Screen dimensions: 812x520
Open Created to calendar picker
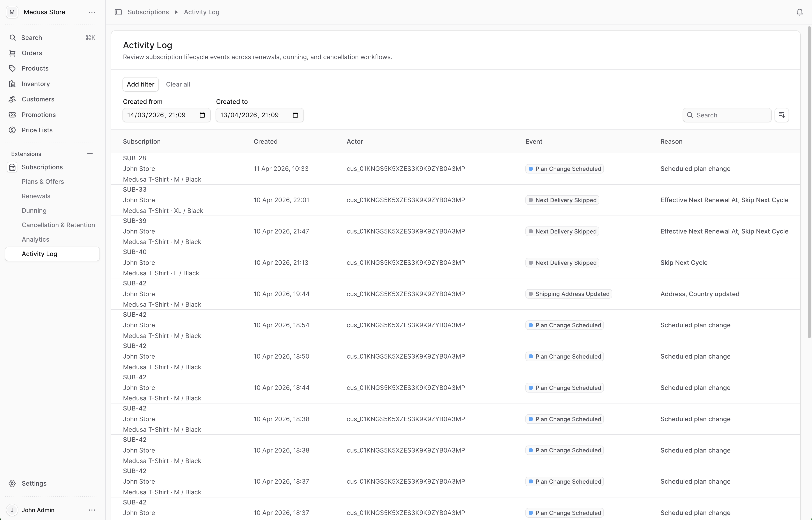tap(296, 115)
